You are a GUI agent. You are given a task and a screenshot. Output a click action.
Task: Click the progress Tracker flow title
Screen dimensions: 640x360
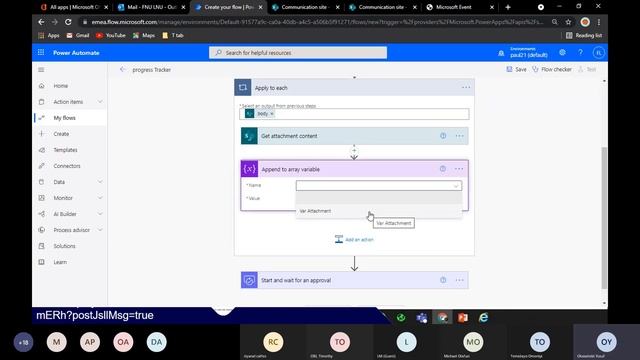[151, 70]
